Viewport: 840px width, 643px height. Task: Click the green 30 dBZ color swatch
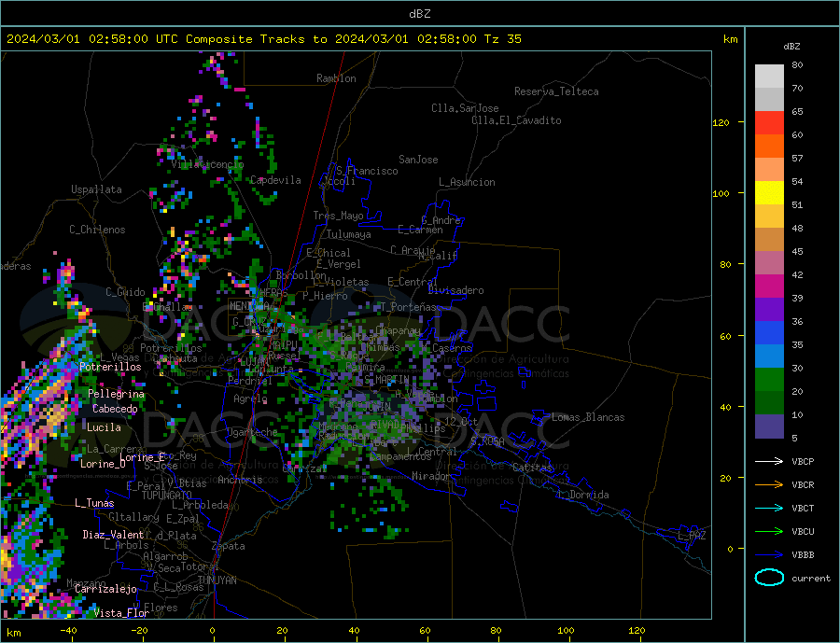point(769,380)
